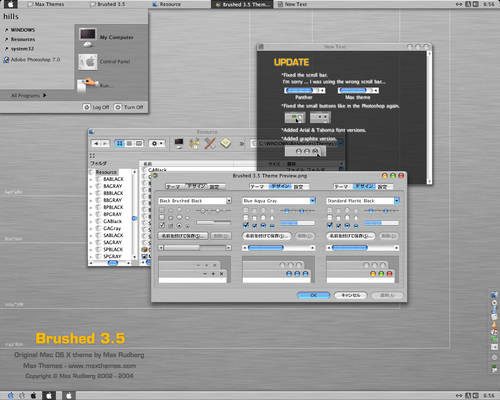Viewport: 500px width, 400px height.
Task: Show more toolbar items via chevron in Resource
Action: tap(242, 144)
